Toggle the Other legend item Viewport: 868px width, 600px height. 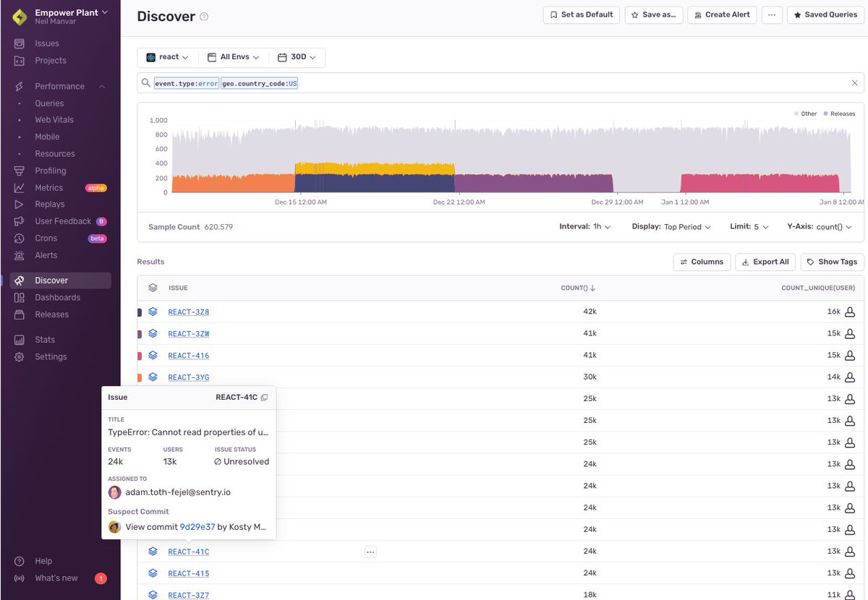805,113
